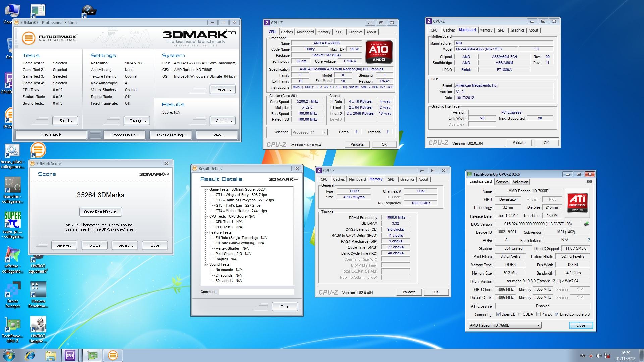Open the HWBOT Unigine desktop shortcut
Viewport: 644px width, 362px height.
coord(38,329)
